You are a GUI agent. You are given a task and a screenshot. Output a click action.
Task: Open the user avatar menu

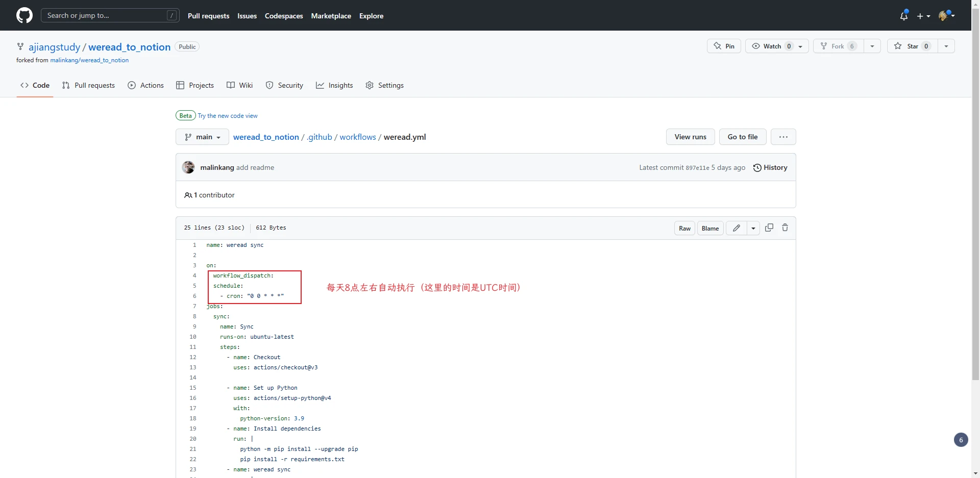(947, 15)
